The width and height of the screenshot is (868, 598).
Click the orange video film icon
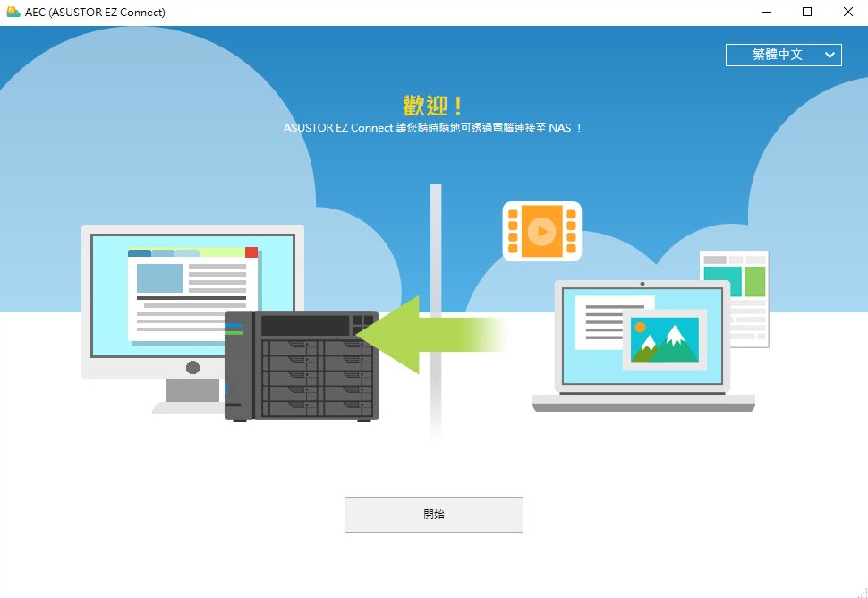tap(542, 231)
